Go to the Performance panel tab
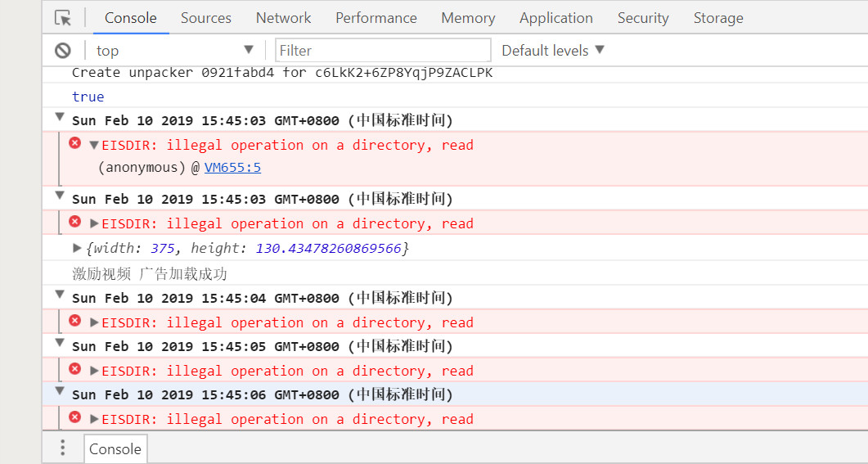 (376, 18)
